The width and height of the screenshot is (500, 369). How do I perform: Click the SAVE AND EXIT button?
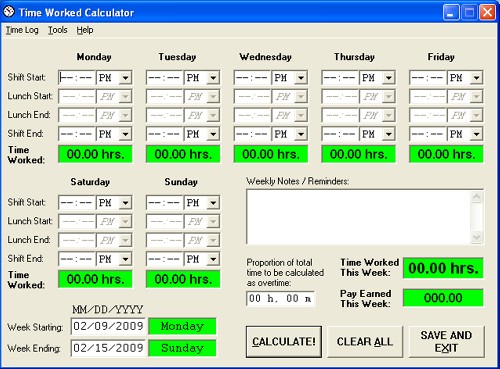coord(446,342)
